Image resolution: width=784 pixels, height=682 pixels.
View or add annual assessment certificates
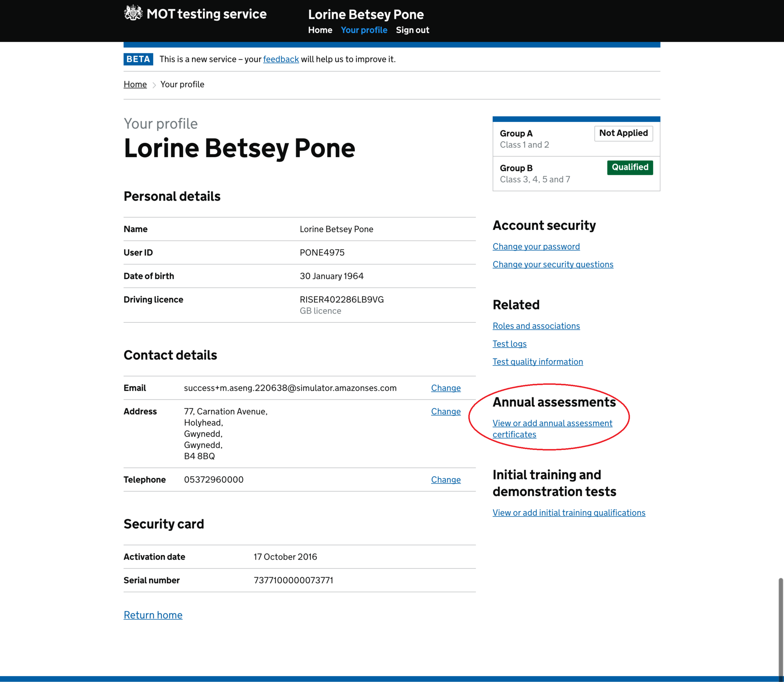[552, 423]
